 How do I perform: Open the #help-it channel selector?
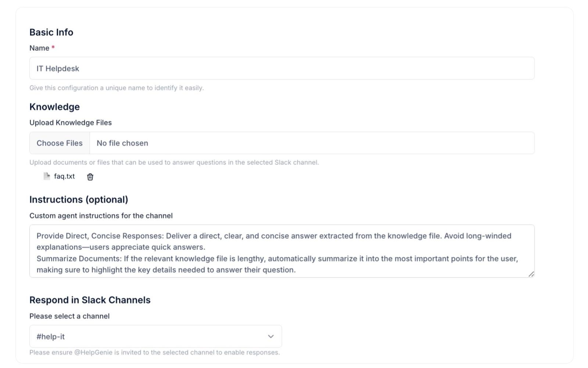coord(155,336)
